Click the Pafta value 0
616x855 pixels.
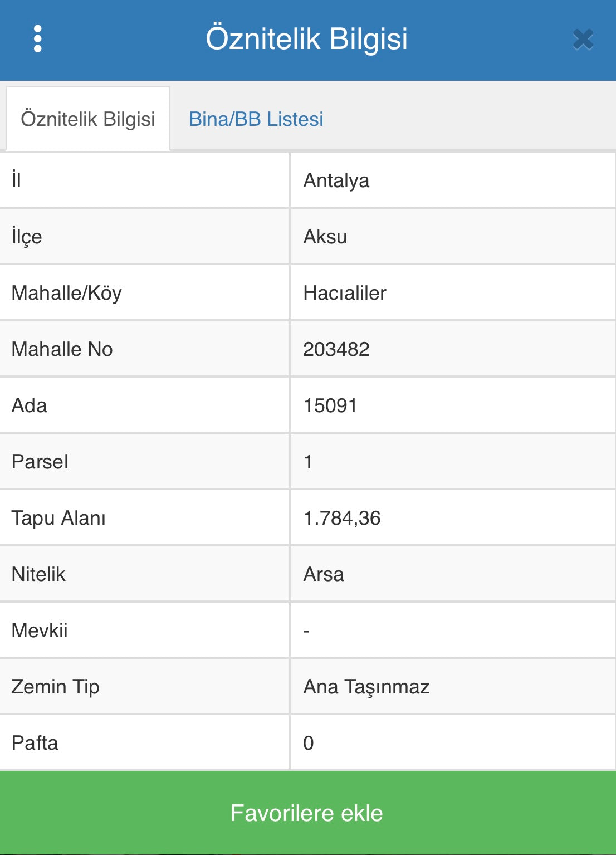coord(308,743)
